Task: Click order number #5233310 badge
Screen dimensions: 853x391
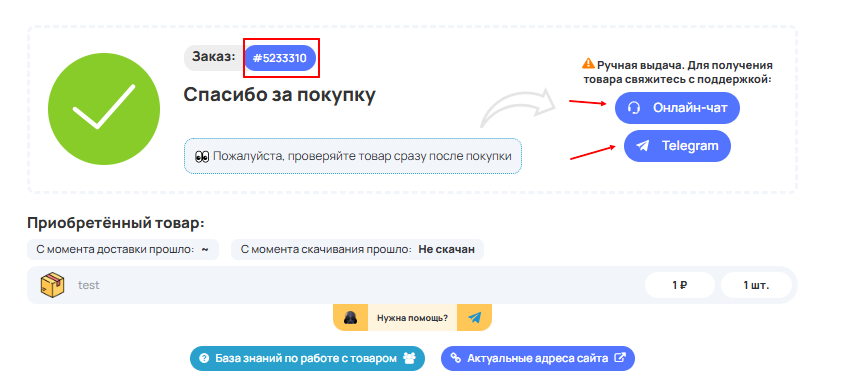Action: (280, 58)
